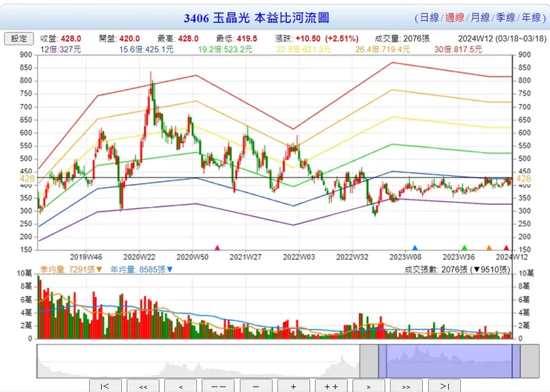550x392 pixels.
Task: Select the 週線 weekly chart tab
Action: point(455,18)
